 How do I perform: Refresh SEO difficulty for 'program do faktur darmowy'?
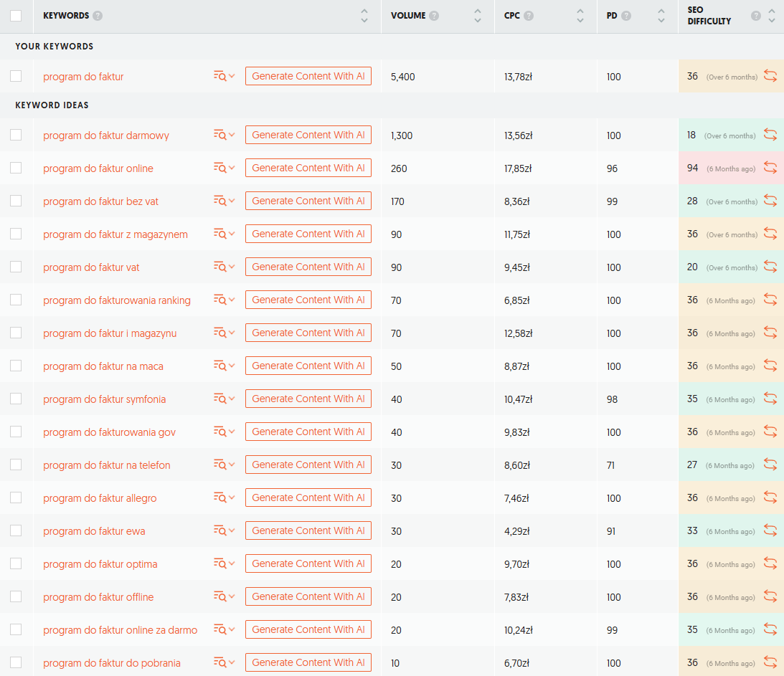pos(770,135)
